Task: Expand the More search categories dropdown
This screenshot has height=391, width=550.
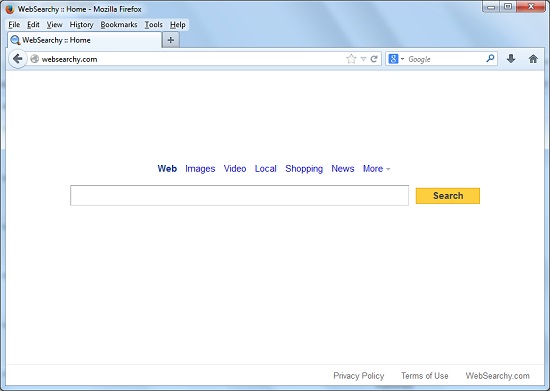Action: pos(376,169)
